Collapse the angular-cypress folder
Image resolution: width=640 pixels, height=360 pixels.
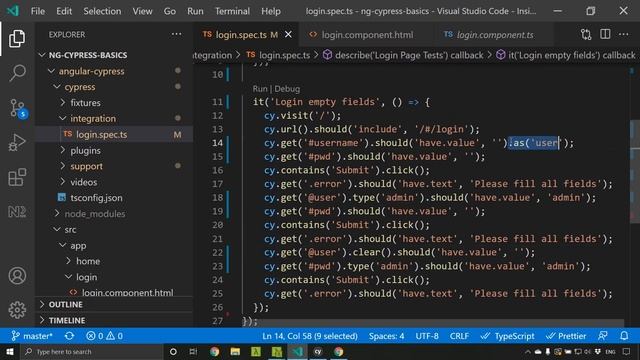pyautogui.click(x=51, y=71)
